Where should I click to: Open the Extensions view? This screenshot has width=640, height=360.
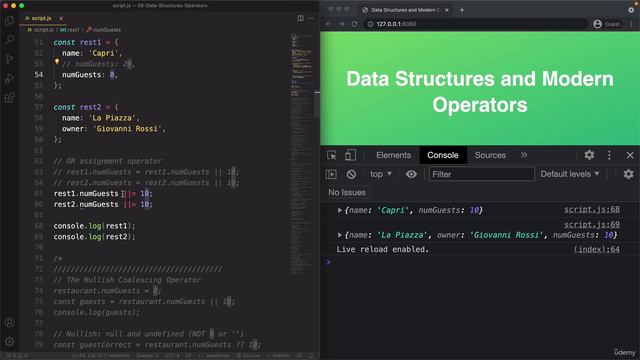pos(9,98)
